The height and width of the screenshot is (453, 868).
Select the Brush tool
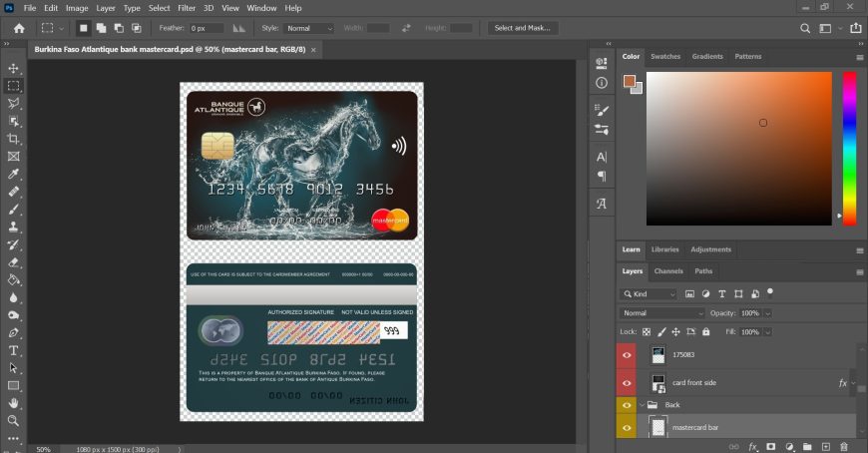[13, 210]
